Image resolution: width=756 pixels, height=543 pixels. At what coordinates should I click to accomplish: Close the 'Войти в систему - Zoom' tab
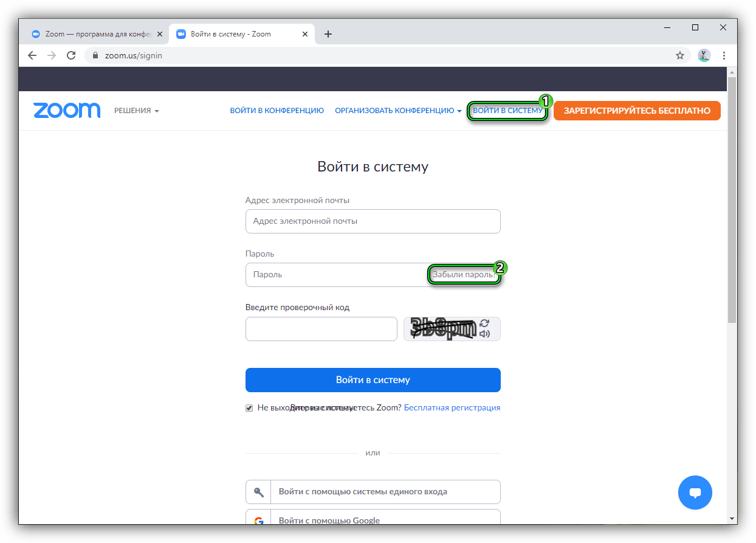(x=305, y=34)
